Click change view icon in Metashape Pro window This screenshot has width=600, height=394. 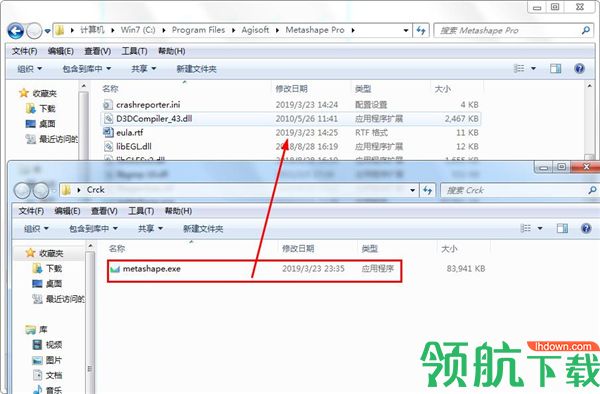tap(519, 68)
